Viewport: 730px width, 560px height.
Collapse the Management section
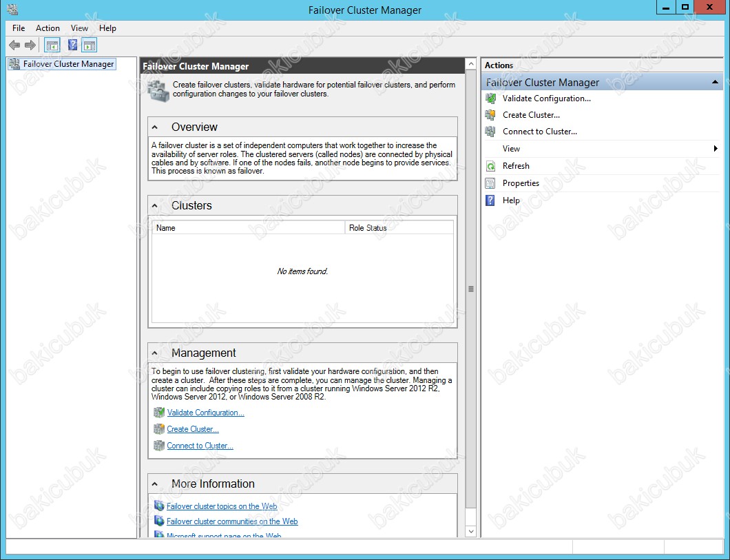155,353
